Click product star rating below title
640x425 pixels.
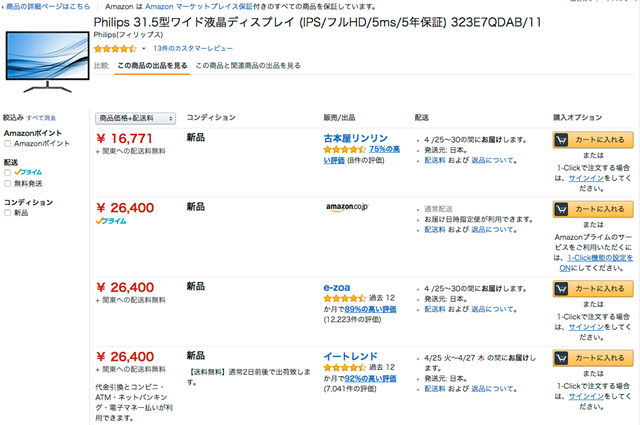[114, 48]
